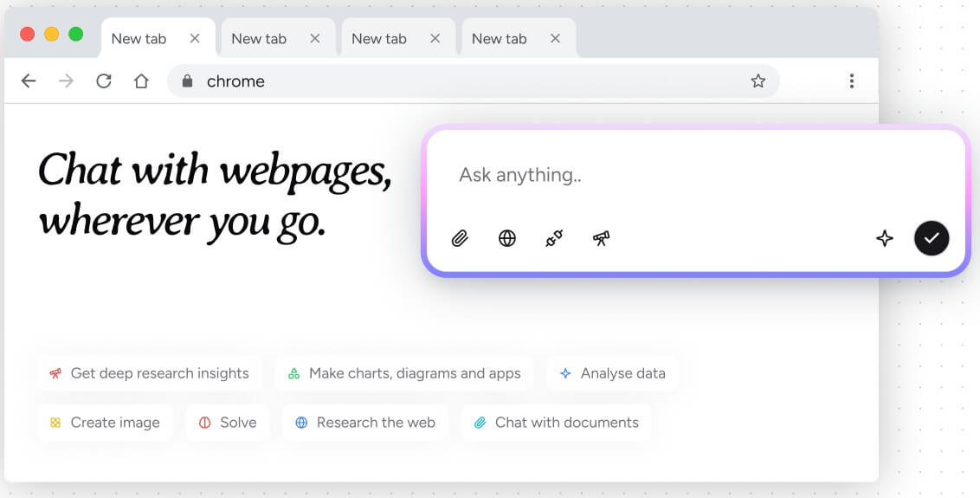Viewport: 980px width, 498px height.
Task: Select Make charts, diagrams and apps chip
Action: [404, 373]
